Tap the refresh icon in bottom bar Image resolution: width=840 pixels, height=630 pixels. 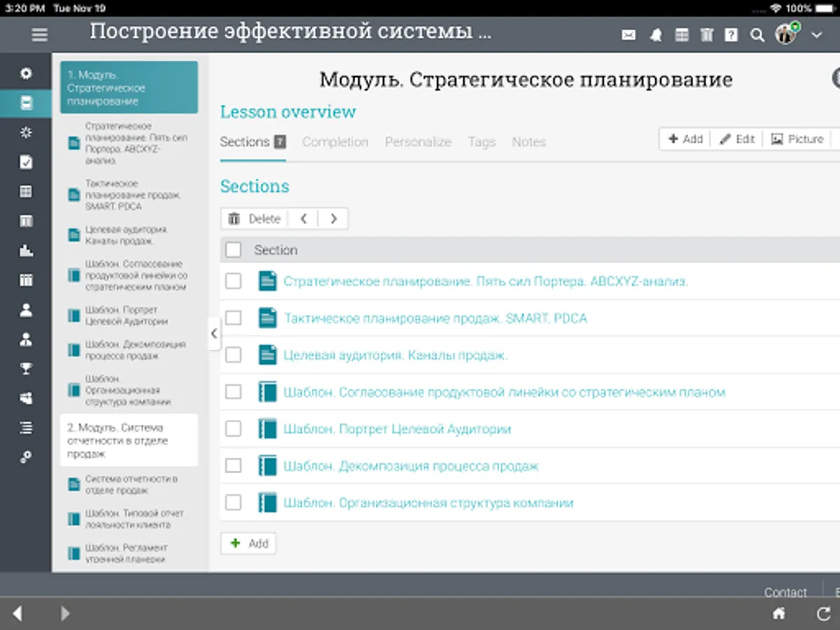[824, 614]
